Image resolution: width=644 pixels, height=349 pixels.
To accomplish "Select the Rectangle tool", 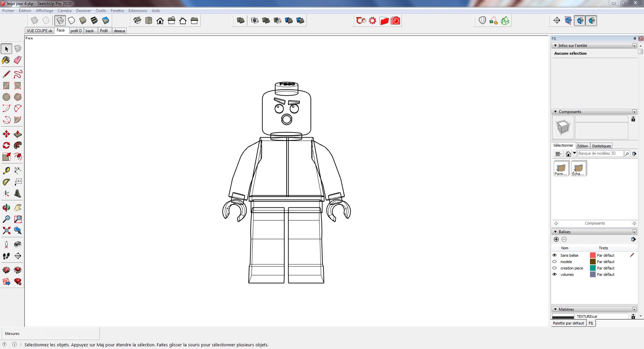I will (6, 86).
